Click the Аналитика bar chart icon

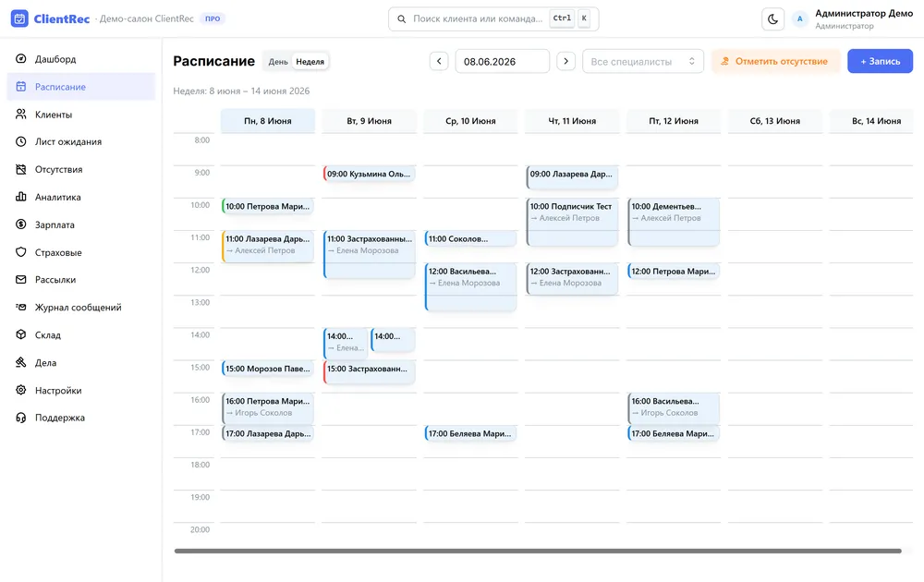point(20,197)
